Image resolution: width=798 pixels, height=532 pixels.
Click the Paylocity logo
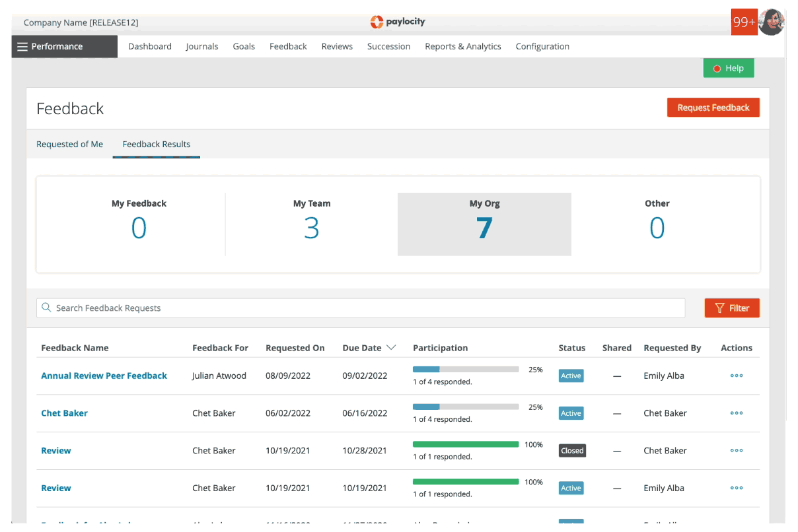point(398,22)
